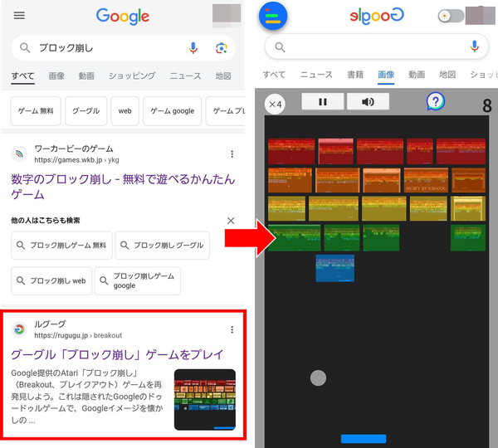498x448 pixels.
Task: Click the グーグル suggestion chip
Action: pos(86,111)
